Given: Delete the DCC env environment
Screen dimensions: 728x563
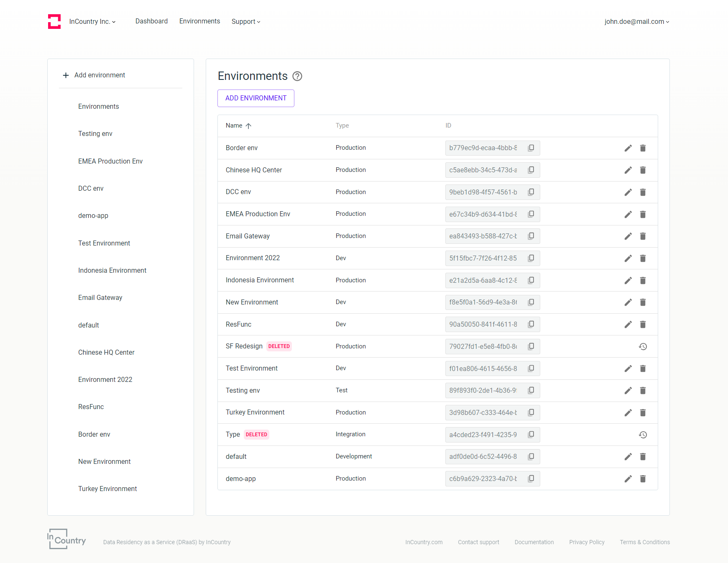Looking at the screenshot, I should pyautogui.click(x=643, y=192).
